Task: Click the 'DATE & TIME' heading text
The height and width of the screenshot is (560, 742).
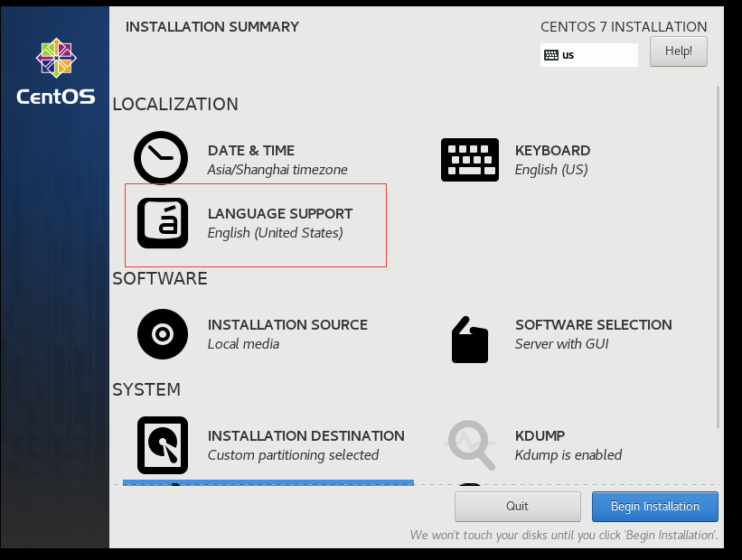Action: click(251, 151)
